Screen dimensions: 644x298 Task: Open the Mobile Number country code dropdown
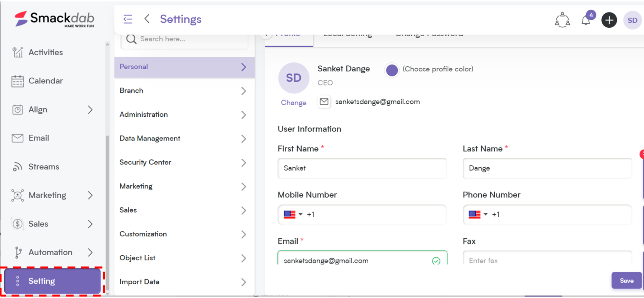click(x=293, y=215)
